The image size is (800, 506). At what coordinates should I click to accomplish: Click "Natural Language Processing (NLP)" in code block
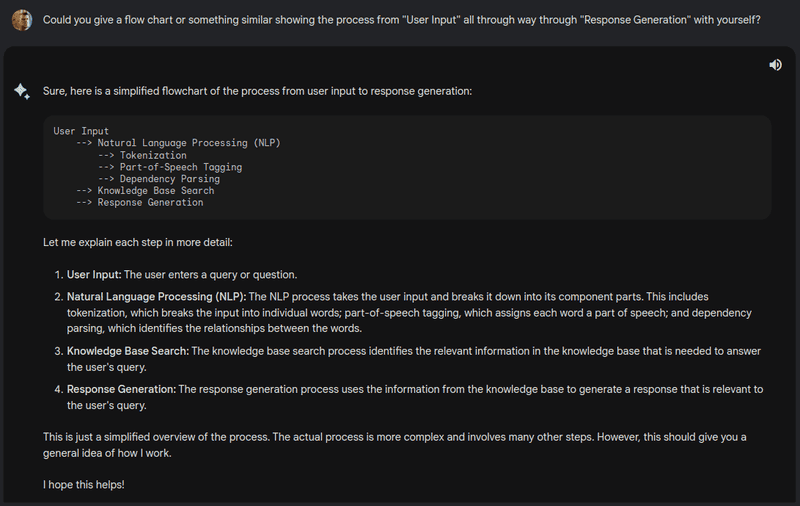[x=189, y=143]
